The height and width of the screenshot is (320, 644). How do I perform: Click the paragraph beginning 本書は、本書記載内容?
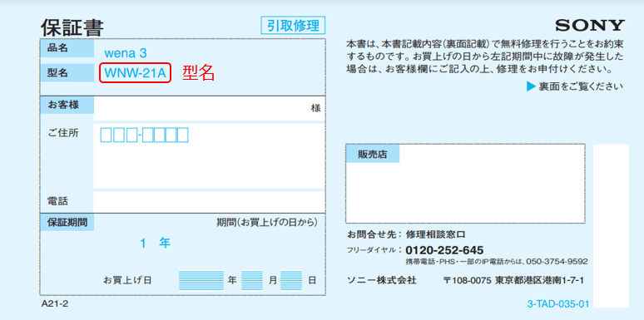tap(484, 57)
